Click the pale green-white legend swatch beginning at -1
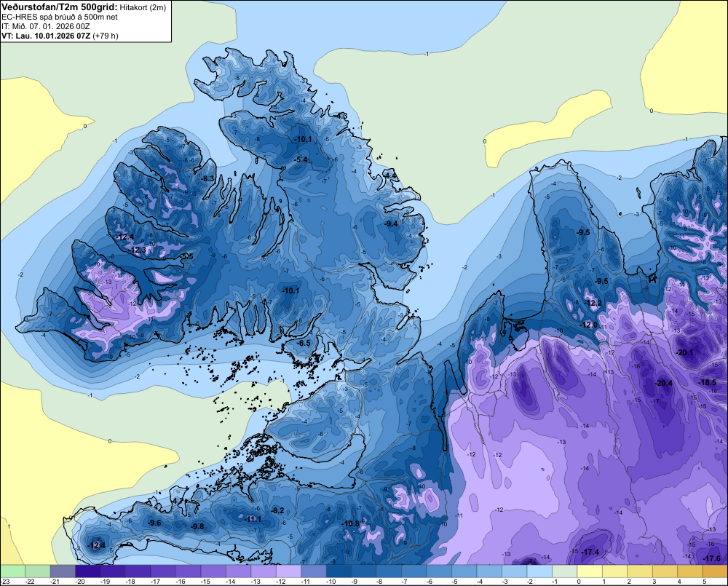The image size is (728, 586). coord(565,571)
